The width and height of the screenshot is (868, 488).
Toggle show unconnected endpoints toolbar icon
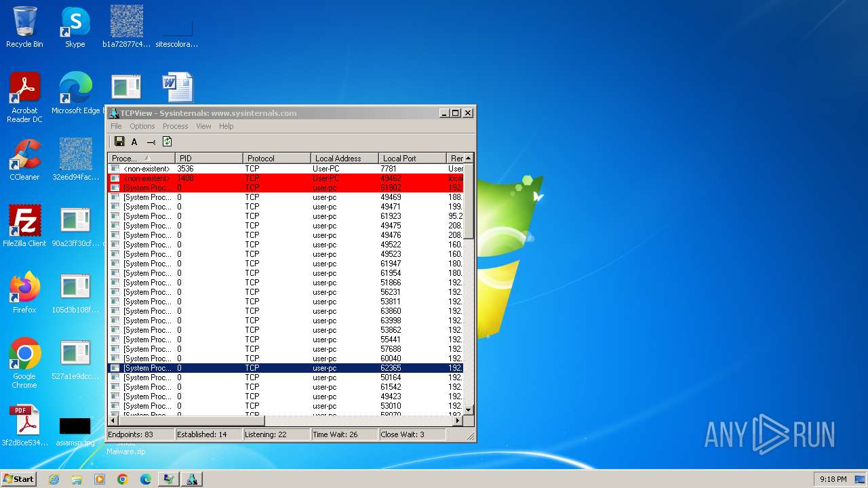[151, 142]
